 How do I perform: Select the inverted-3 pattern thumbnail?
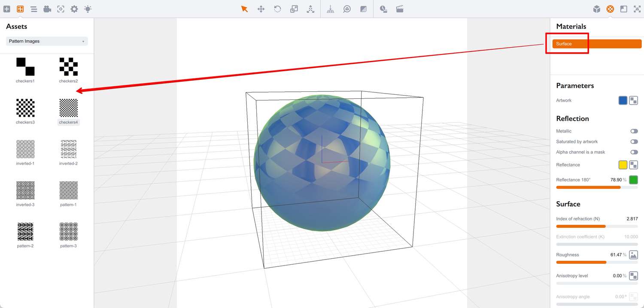tap(25, 190)
